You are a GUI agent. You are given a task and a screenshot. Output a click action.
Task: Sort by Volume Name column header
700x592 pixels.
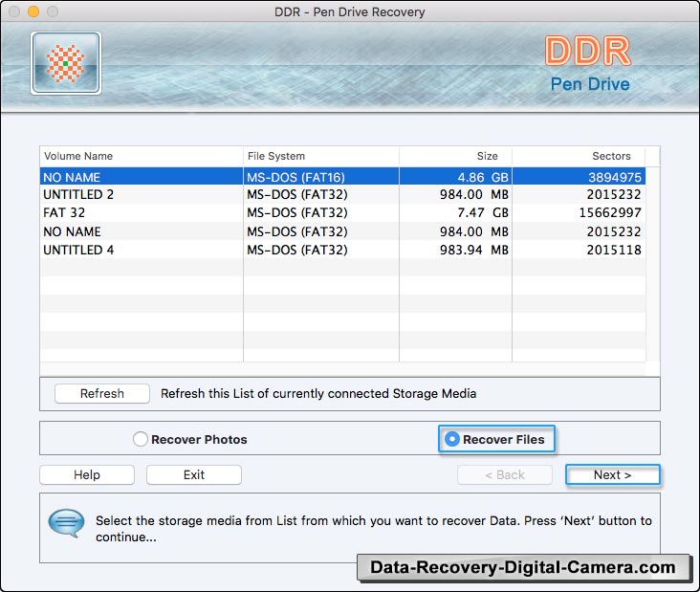pyautogui.click(x=142, y=156)
